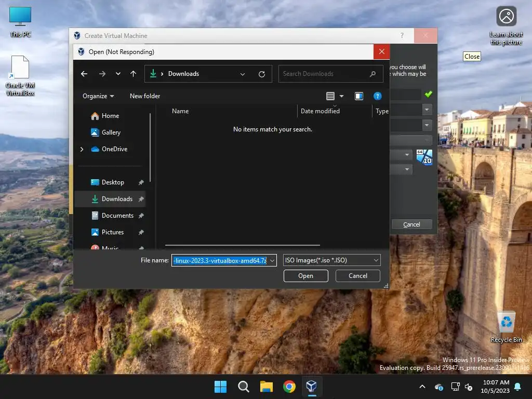
Task: Go back in Open dialog navigation
Action: pos(84,74)
